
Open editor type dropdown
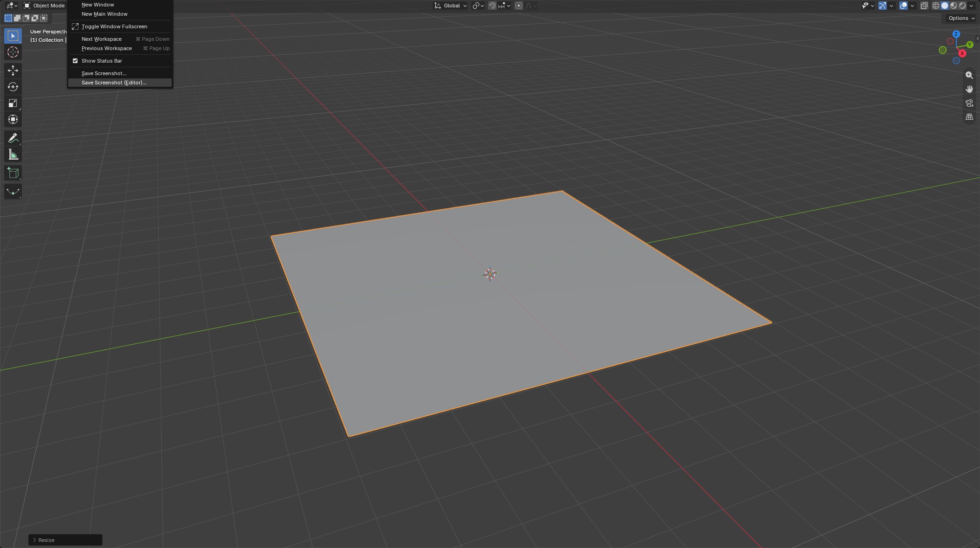[11, 6]
